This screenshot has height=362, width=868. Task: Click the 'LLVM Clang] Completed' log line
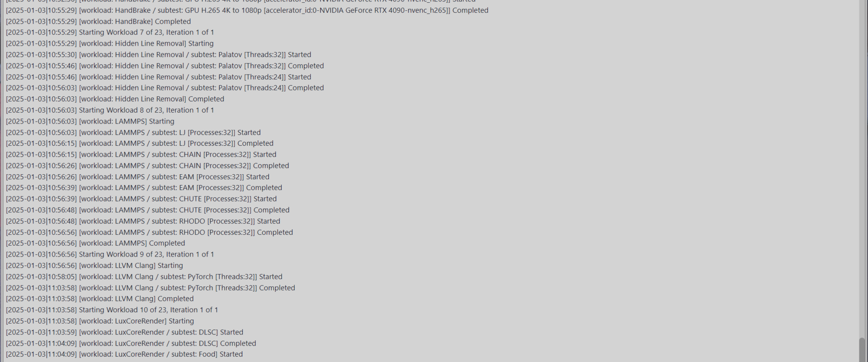(x=99, y=299)
